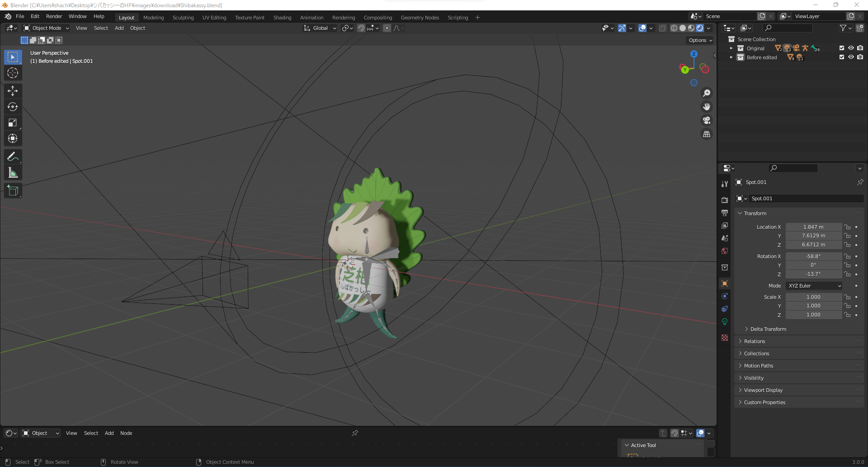Open the XYZ Euler rotation mode dropdown
Screen dimensions: 868x467
coord(814,286)
